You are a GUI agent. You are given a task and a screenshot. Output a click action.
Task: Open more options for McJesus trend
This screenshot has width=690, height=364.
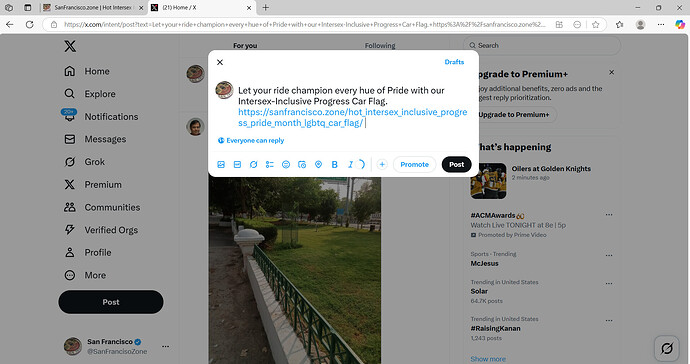pyautogui.click(x=609, y=255)
